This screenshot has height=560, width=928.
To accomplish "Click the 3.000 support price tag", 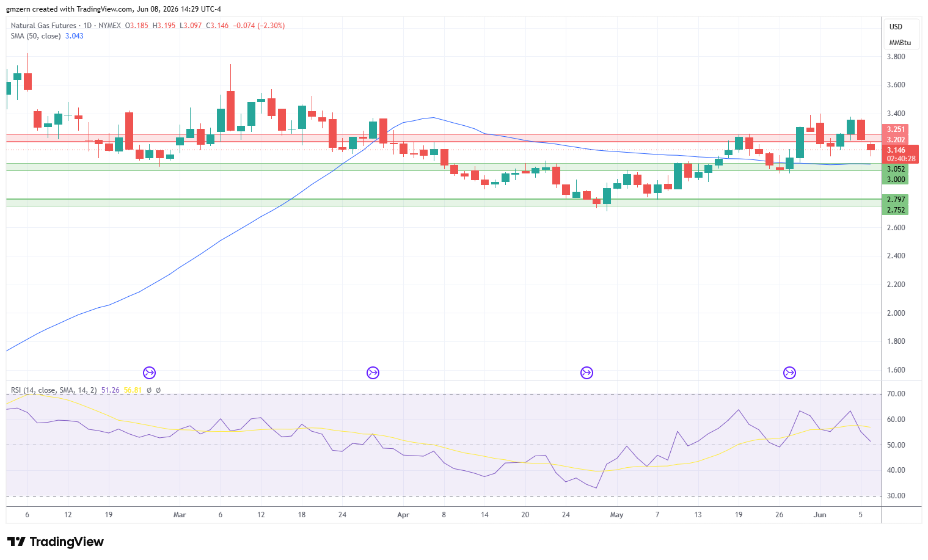I will [x=896, y=180].
